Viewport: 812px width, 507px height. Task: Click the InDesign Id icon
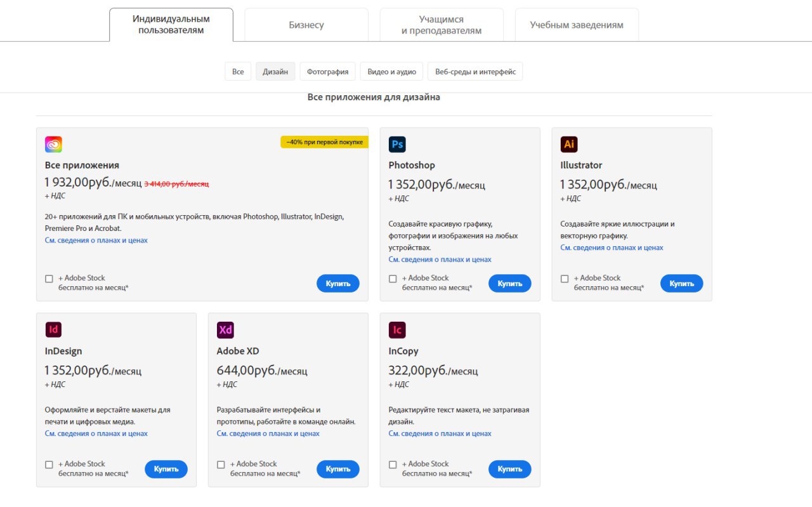coord(53,330)
